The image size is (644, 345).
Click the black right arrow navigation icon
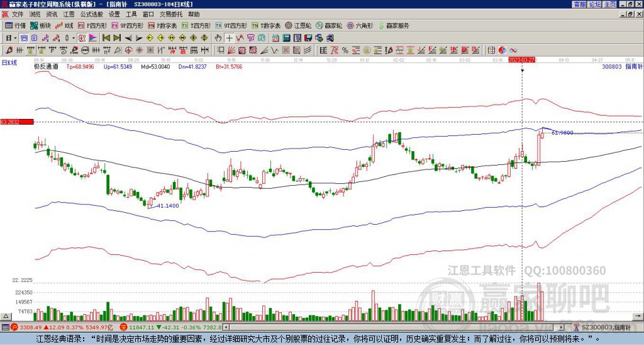click(139, 38)
